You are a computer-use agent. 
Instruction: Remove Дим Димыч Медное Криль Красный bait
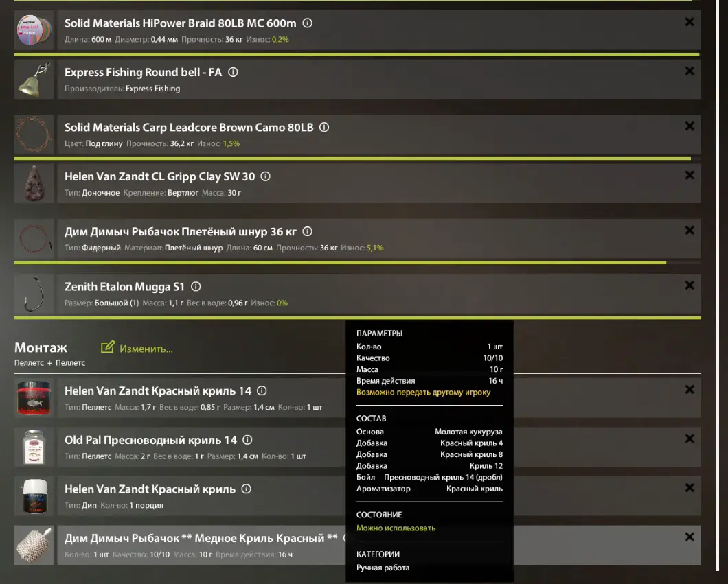[x=690, y=537]
